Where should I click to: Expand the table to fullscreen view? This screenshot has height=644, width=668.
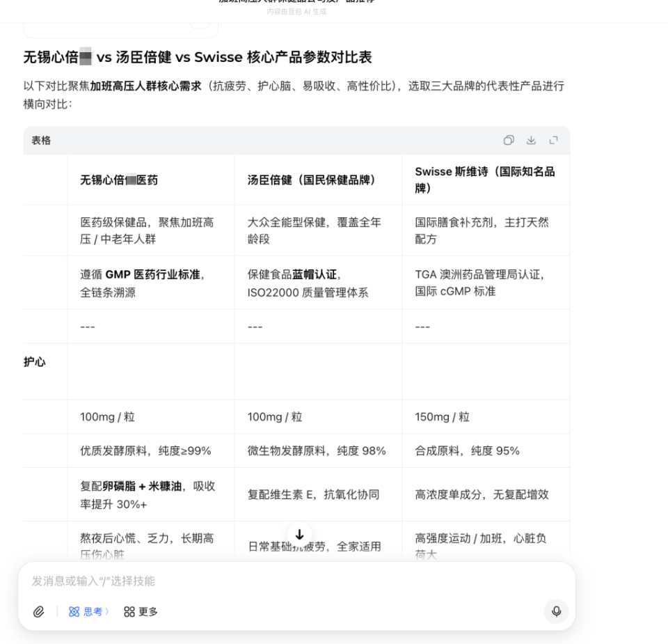(x=553, y=139)
